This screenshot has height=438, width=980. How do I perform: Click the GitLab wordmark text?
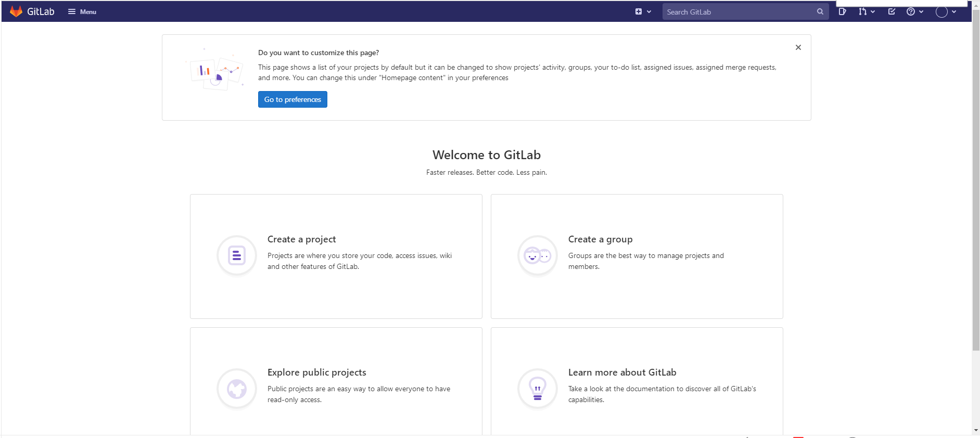point(41,11)
